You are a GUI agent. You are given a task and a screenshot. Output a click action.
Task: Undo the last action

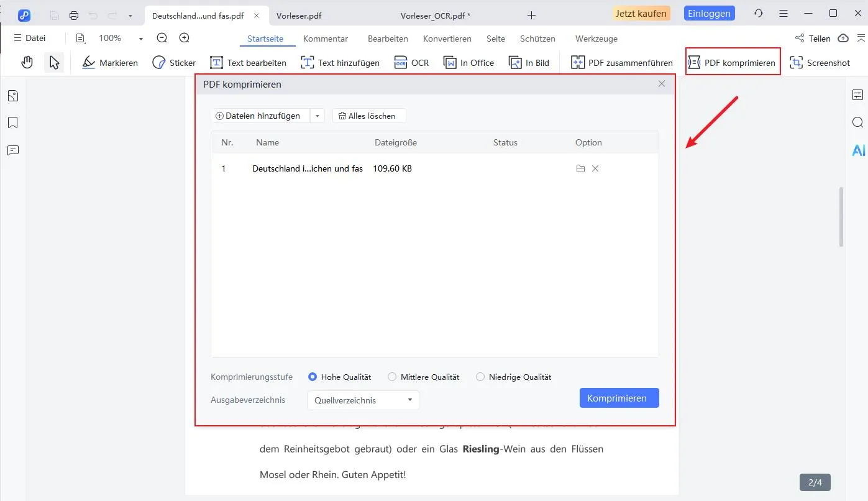(x=93, y=15)
